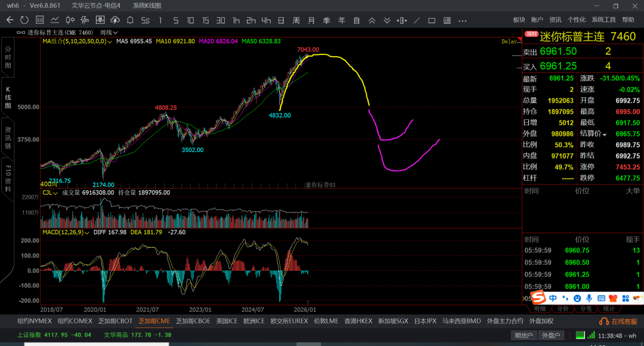644x346 pixels.
Task: Open the 统计 tab in trade panel
Action: pyautogui.click(x=609, y=308)
